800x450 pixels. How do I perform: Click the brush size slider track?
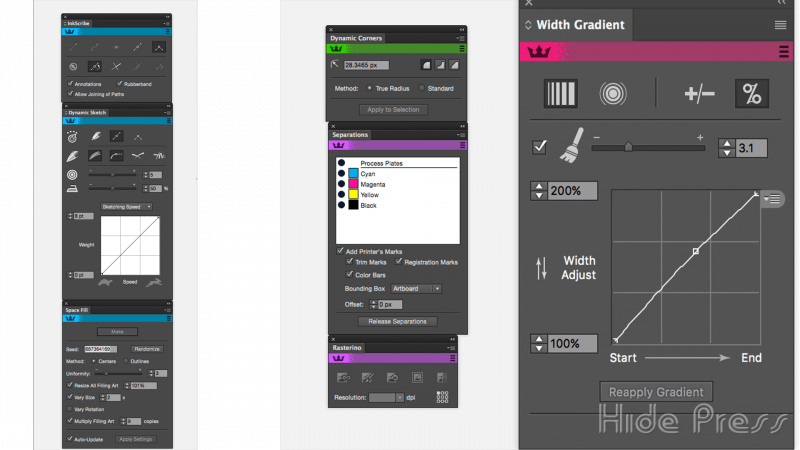650,147
